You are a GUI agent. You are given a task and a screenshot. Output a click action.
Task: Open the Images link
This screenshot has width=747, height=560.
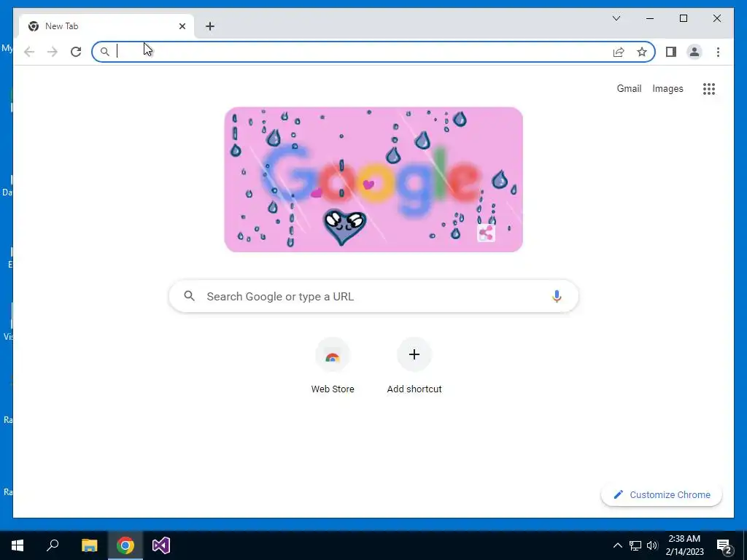pyautogui.click(x=667, y=88)
